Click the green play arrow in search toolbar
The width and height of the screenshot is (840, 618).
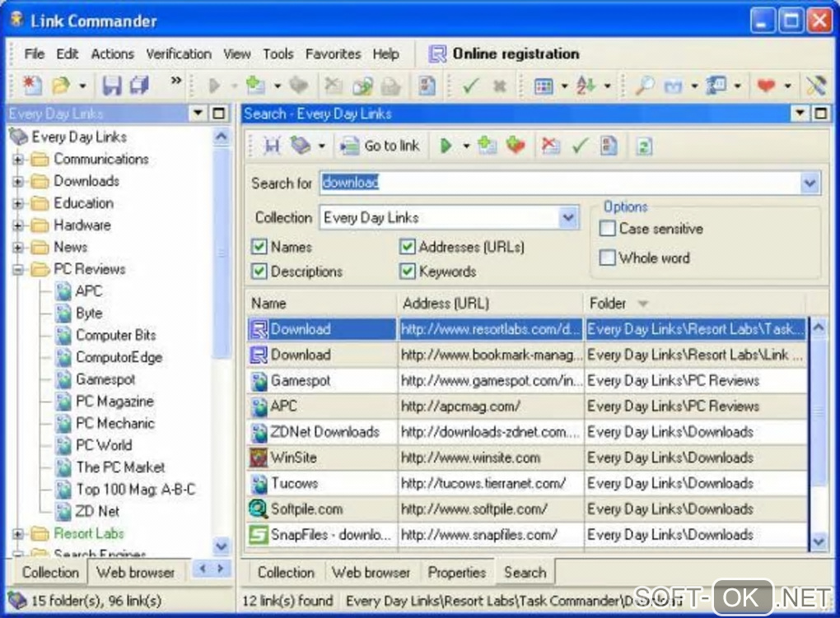[x=446, y=146]
